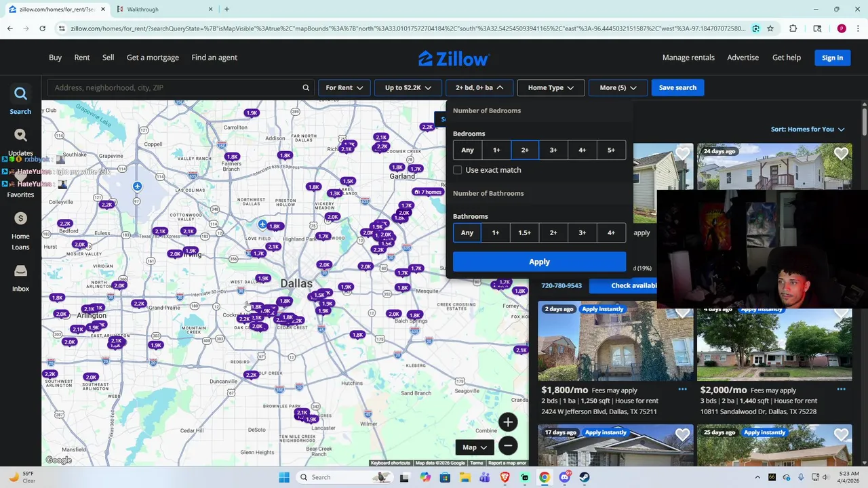Save the 24 days ago listing with heart
Viewport: 868px width, 488px height.
(841, 154)
